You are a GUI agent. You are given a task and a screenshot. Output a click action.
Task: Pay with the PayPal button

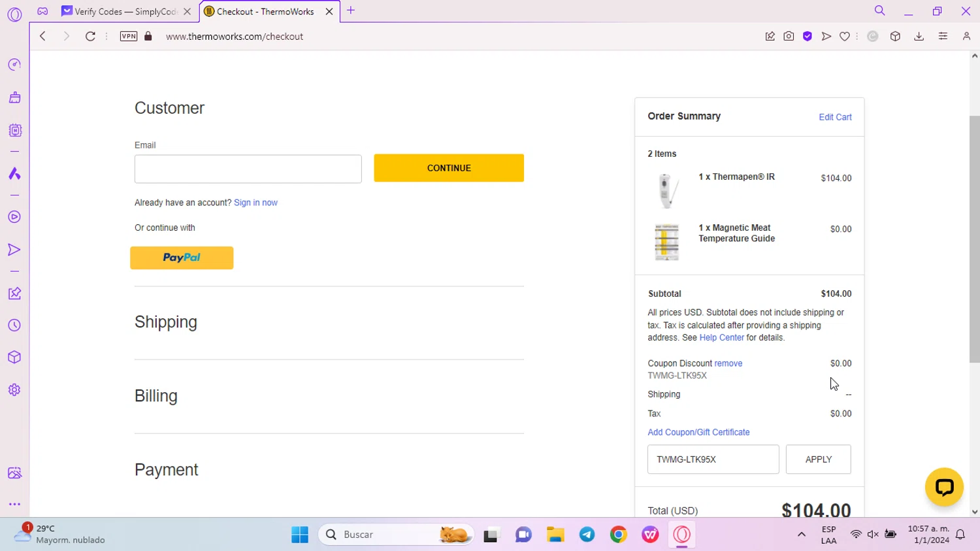point(182,258)
